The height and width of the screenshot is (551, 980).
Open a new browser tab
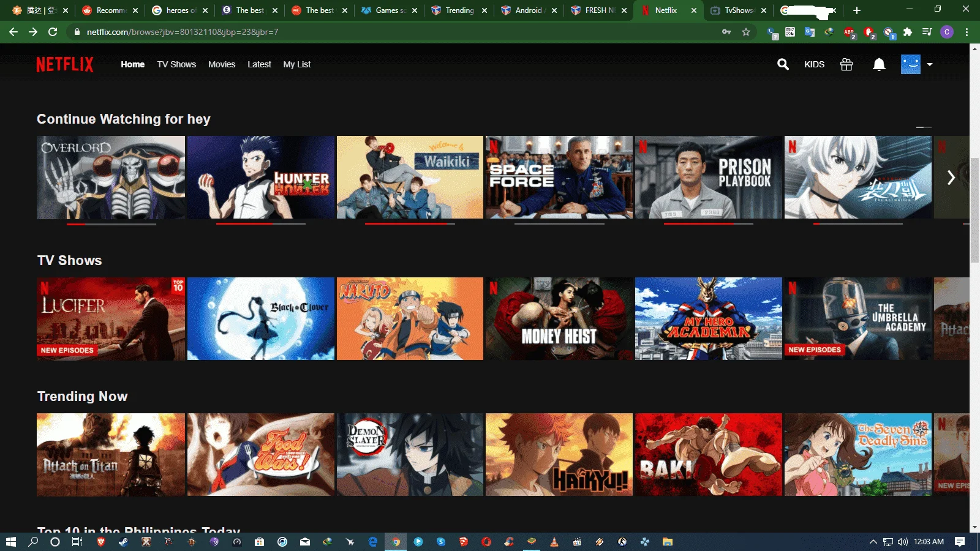point(857,10)
